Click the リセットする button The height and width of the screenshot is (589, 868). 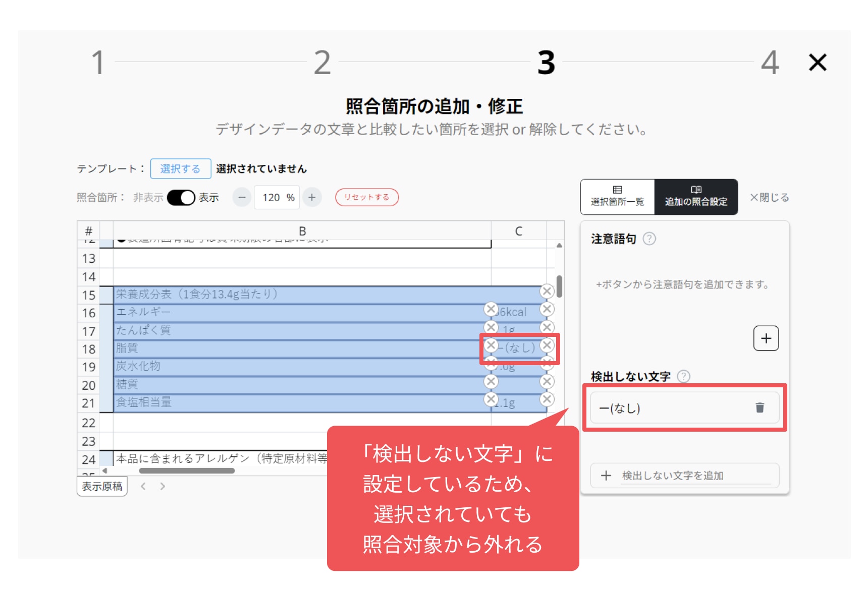367,197
